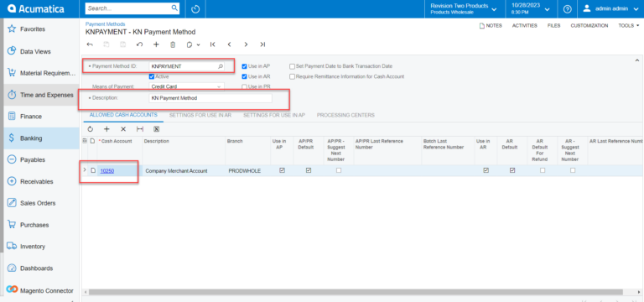Viewport: 644px width, 302px height.
Task: Click the Acumatica logo
Action: pyautogui.click(x=36, y=8)
